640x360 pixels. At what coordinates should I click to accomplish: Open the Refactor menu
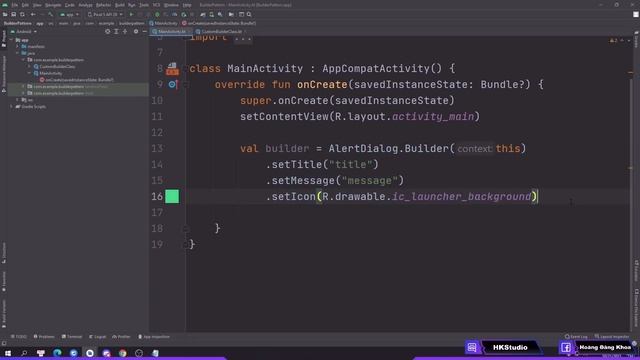(x=103, y=5)
